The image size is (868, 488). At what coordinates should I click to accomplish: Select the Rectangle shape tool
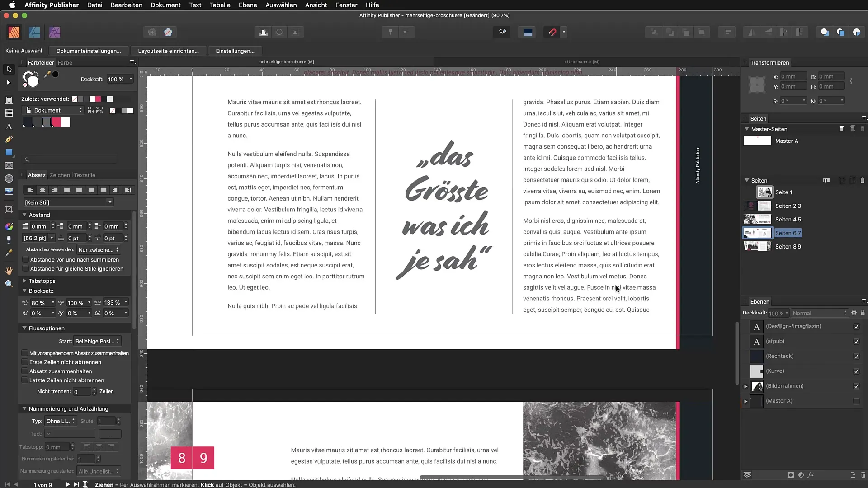pyautogui.click(x=9, y=153)
